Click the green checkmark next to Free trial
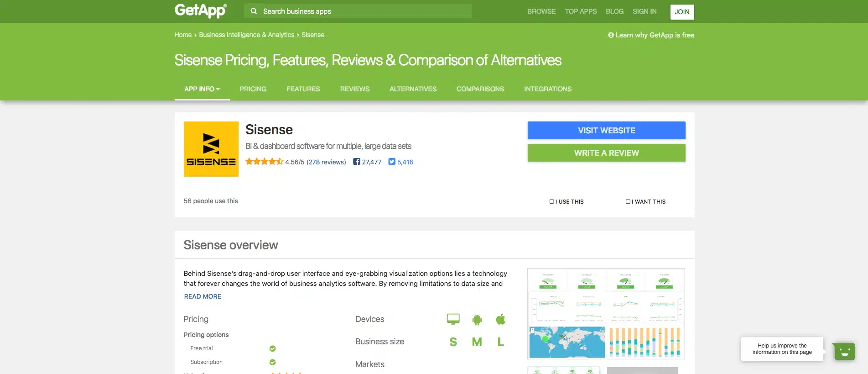Screen dimensions: 868x374 pyautogui.click(x=272, y=348)
